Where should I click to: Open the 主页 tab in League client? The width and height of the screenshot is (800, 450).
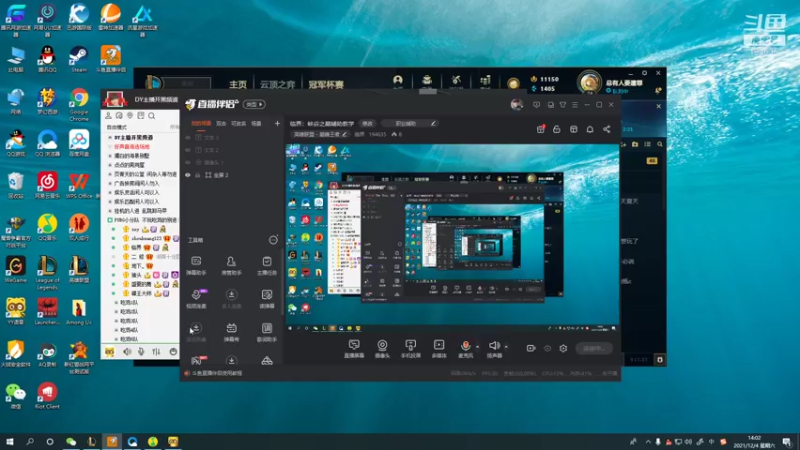coord(238,84)
